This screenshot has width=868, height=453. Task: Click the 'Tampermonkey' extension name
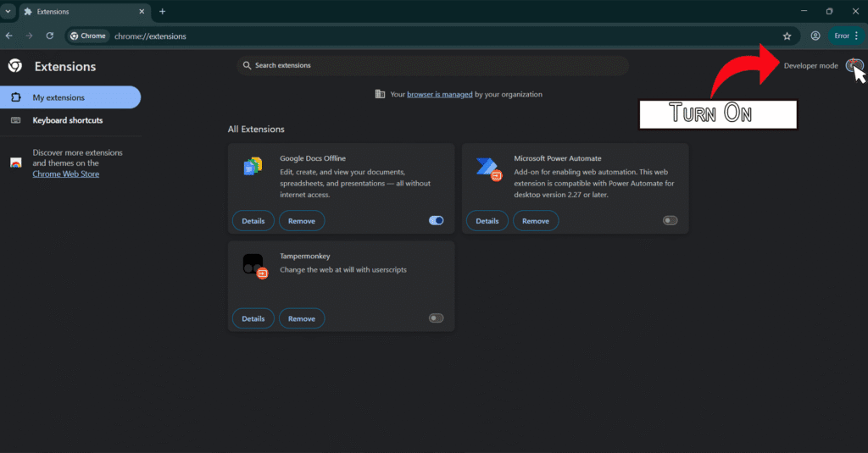(305, 256)
